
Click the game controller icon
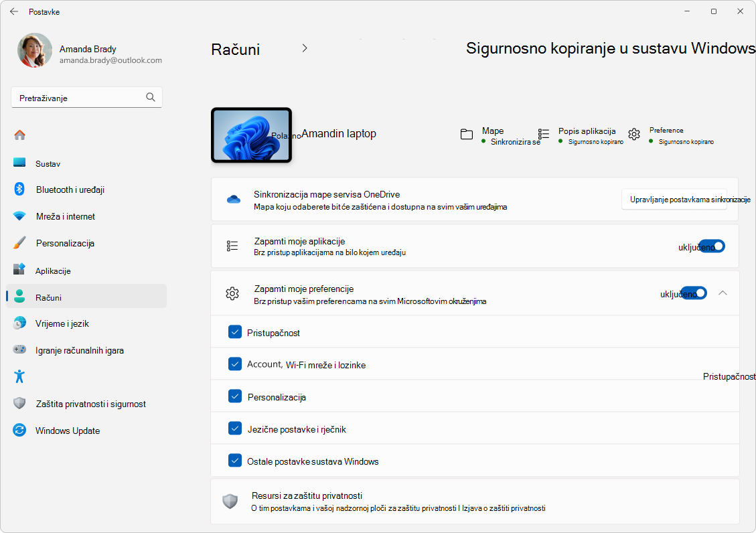point(19,350)
